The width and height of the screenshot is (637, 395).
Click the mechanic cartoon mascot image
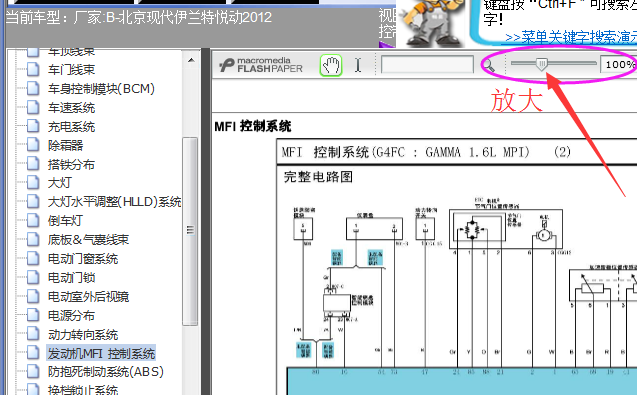[431, 23]
